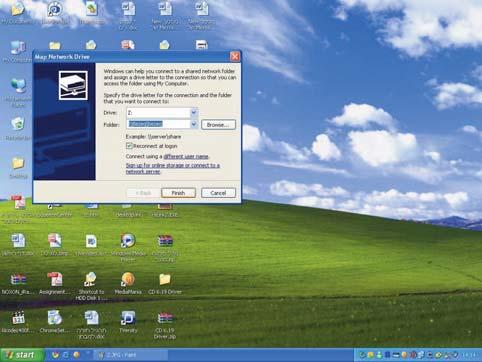The height and width of the screenshot is (362, 482).
Task: Expand the Drive letter dropdown
Action: pyautogui.click(x=194, y=113)
